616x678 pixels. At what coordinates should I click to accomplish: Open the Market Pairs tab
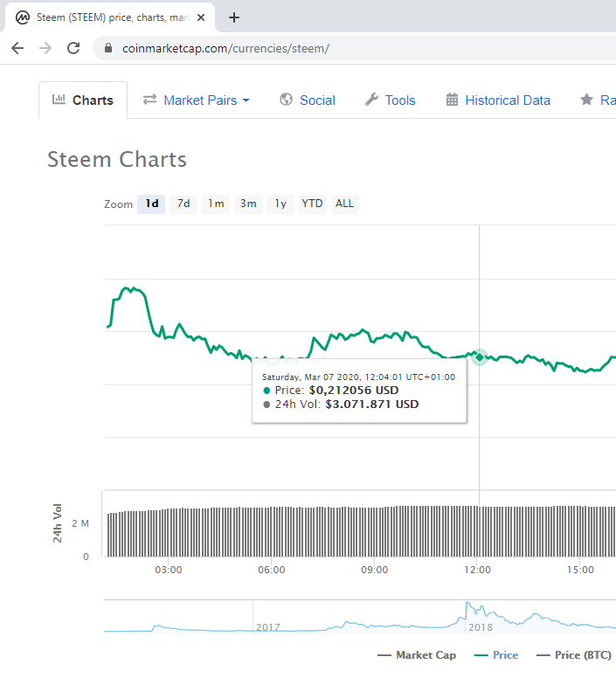[197, 100]
